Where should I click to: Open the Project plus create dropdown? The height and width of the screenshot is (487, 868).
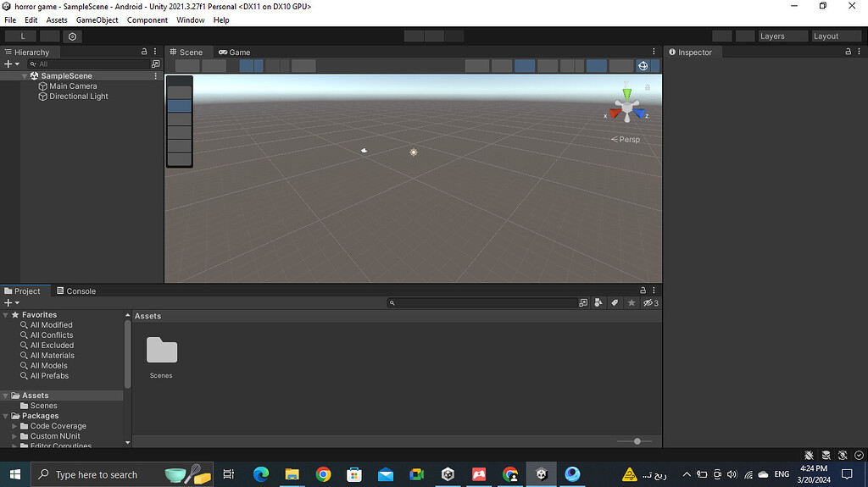click(x=12, y=302)
